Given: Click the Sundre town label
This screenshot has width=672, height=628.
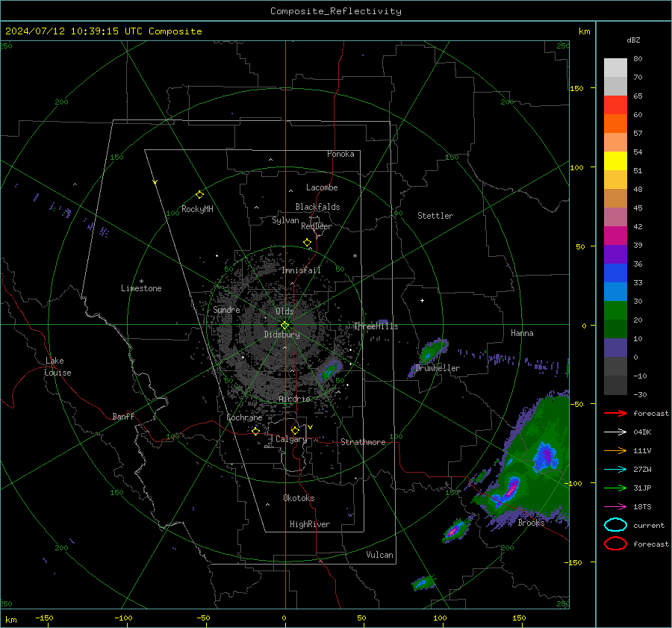Looking at the screenshot, I should pos(226,309).
